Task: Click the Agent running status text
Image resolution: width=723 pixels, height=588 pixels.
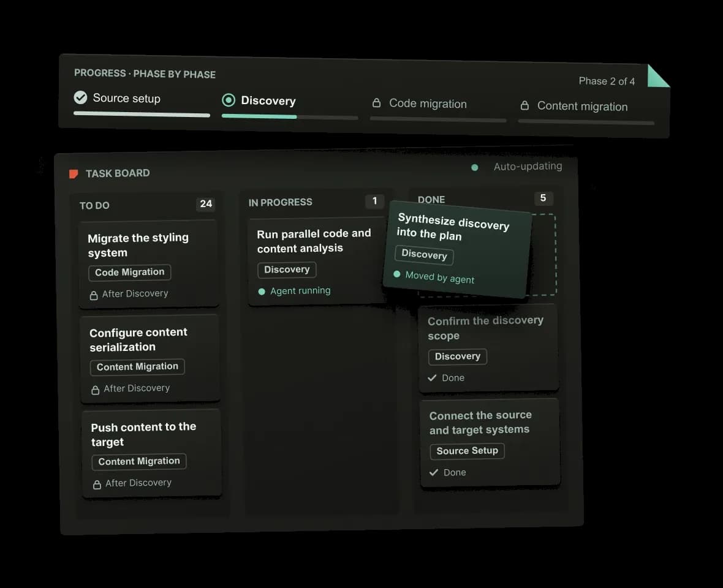Action: 300,291
